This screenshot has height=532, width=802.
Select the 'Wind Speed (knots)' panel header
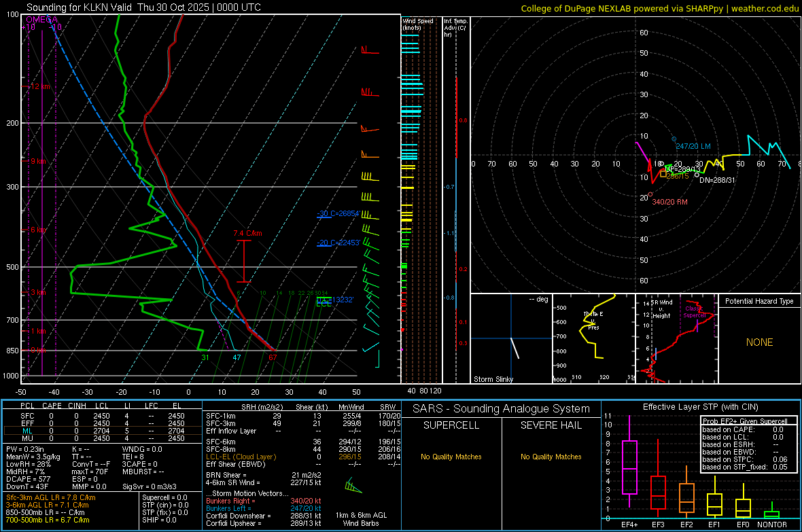[x=418, y=24]
